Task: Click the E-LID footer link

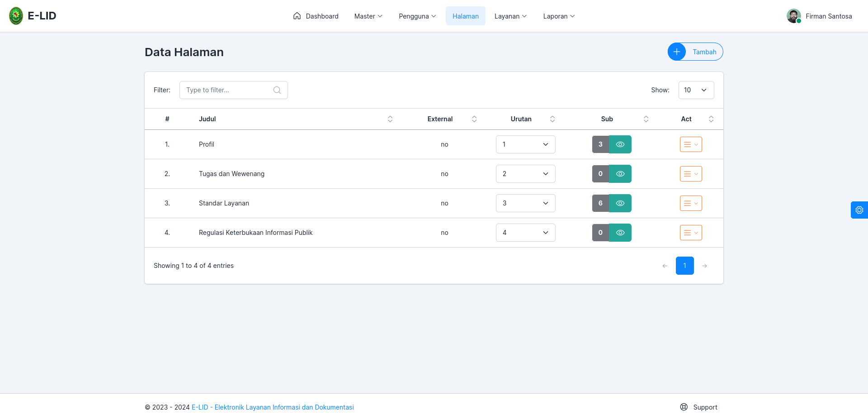Action: click(273, 407)
